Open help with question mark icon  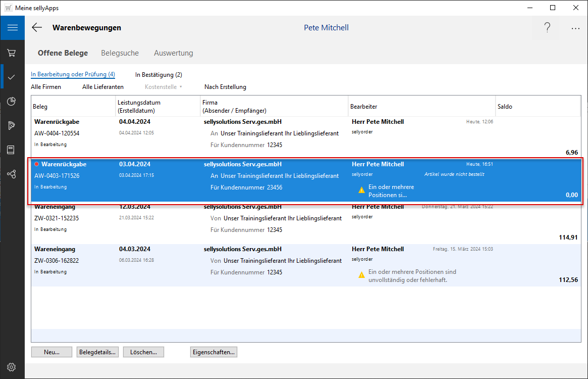click(x=547, y=28)
